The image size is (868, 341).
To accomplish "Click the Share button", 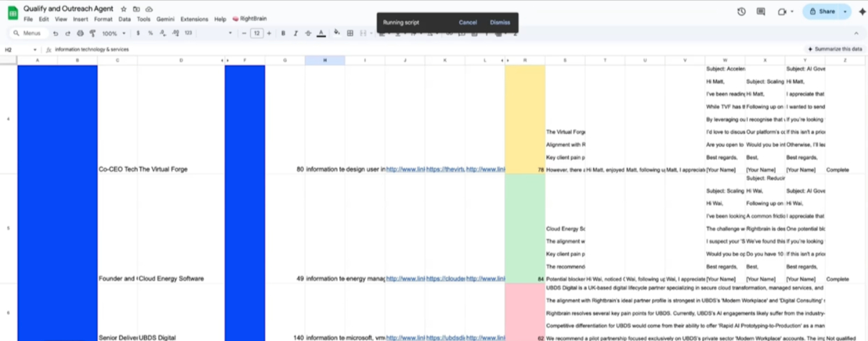I will 822,12.
